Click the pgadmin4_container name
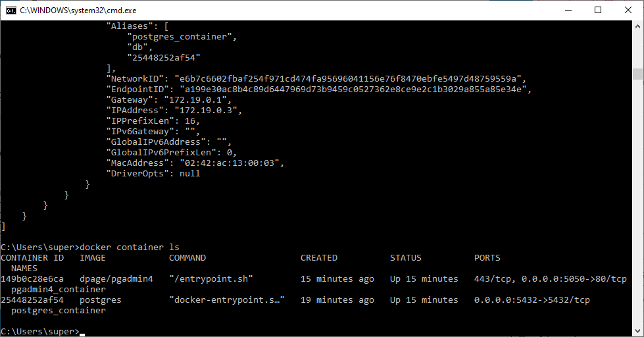This screenshot has width=644, height=337. tap(59, 290)
